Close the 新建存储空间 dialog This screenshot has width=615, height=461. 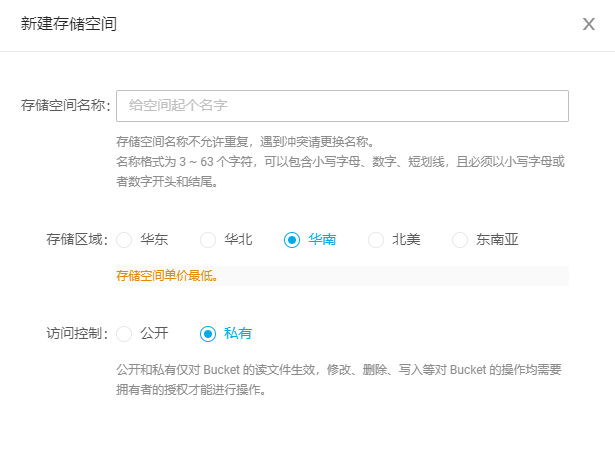[588, 24]
